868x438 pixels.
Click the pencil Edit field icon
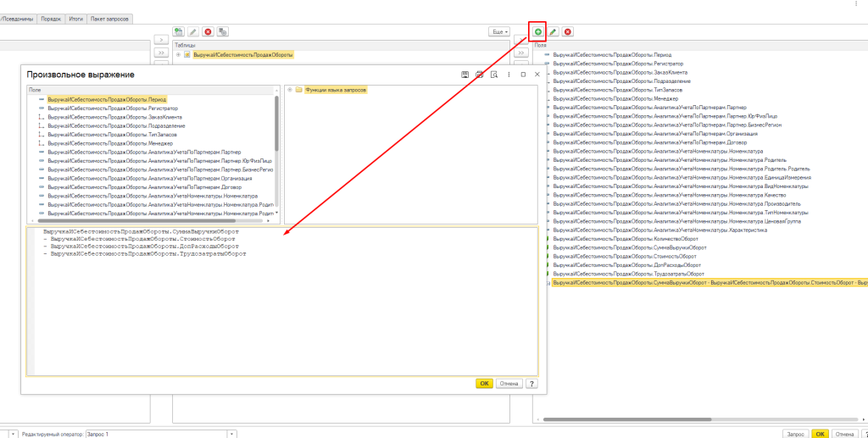pyautogui.click(x=553, y=31)
